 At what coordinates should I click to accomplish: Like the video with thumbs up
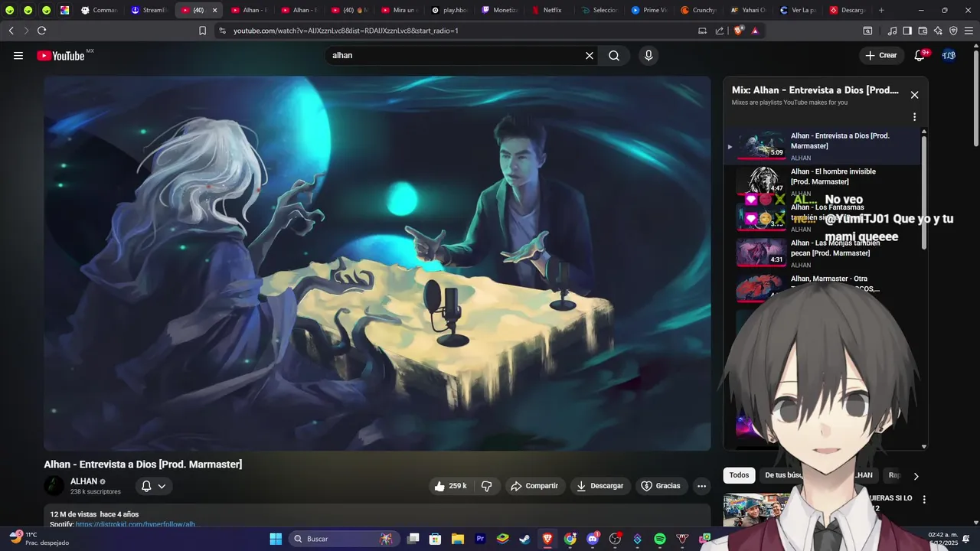coord(451,486)
